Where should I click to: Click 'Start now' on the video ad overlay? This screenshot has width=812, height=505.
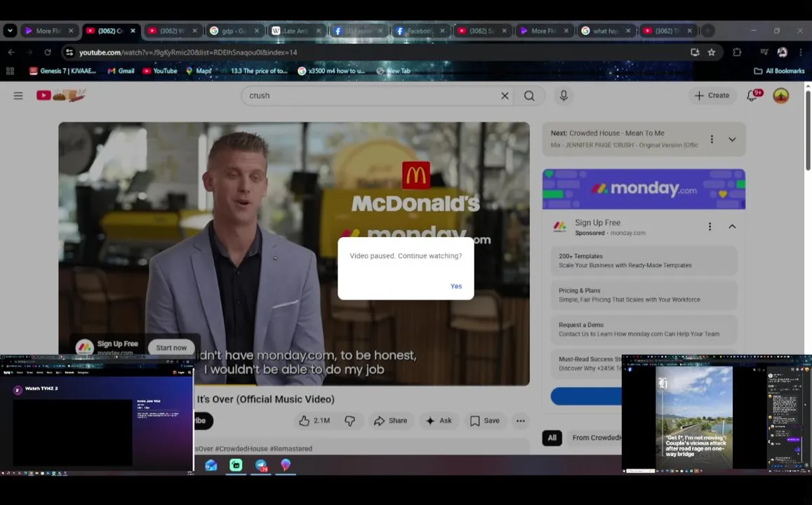click(171, 348)
